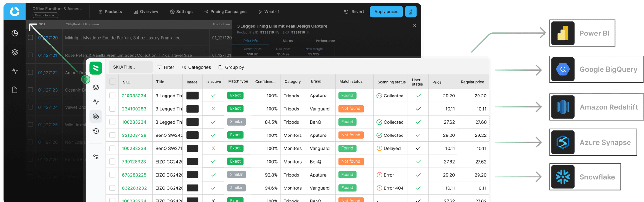
Task: Click the Competera logo in dark window
Action: click(14, 12)
